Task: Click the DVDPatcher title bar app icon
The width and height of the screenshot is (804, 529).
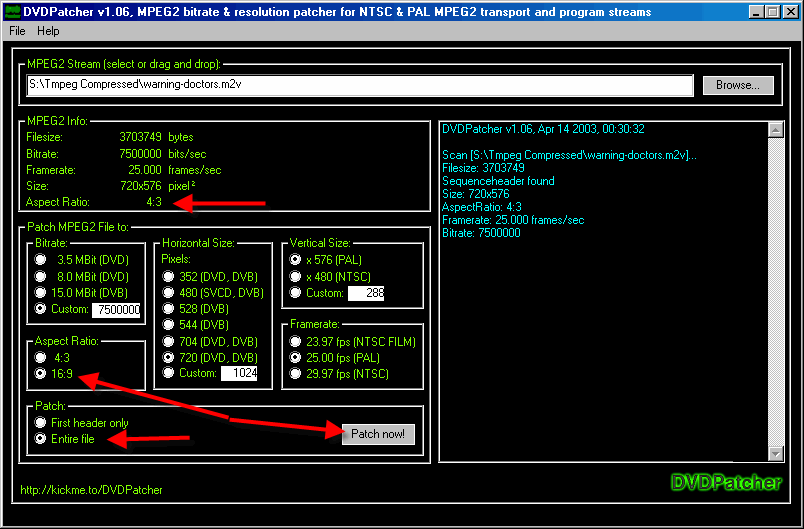Action: click(11, 11)
